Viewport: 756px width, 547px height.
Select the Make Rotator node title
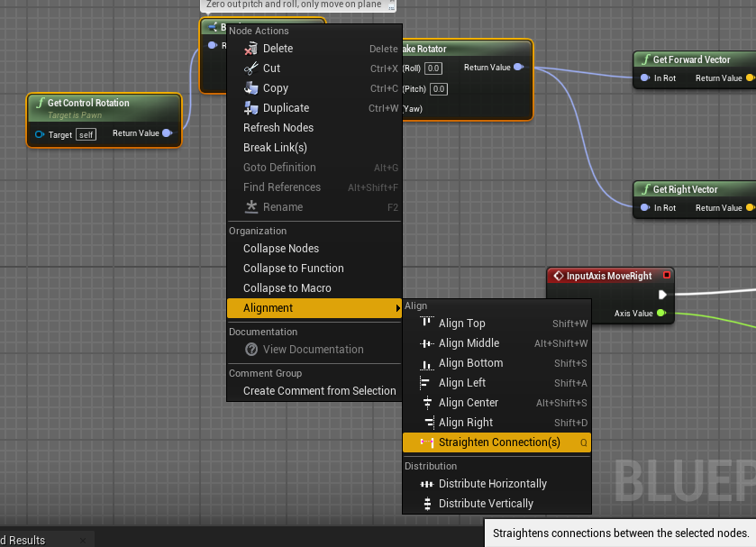424,49
